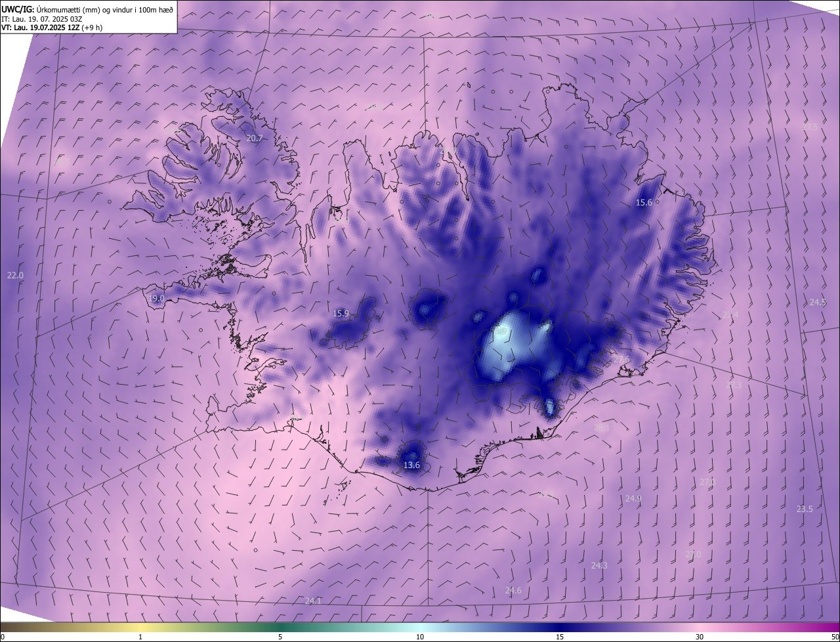The width and height of the screenshot is (840, 642).
Task: Click the 27.4 value off the east coast
Action: (x=730, y=315)
